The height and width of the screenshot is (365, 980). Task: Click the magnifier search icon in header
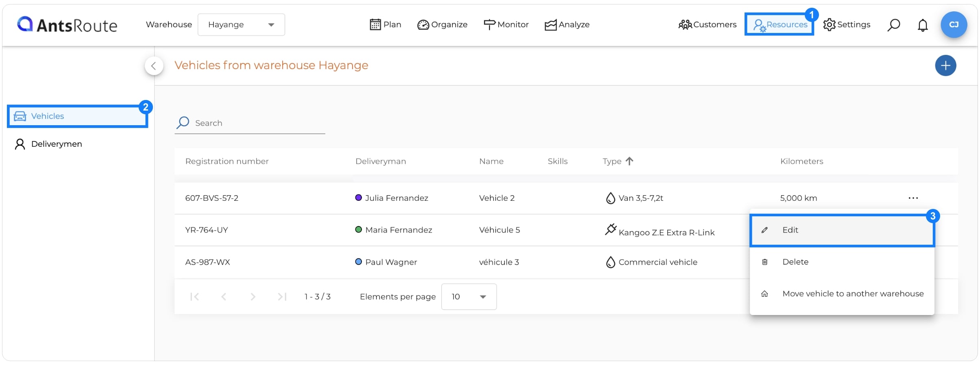point(893,25)
